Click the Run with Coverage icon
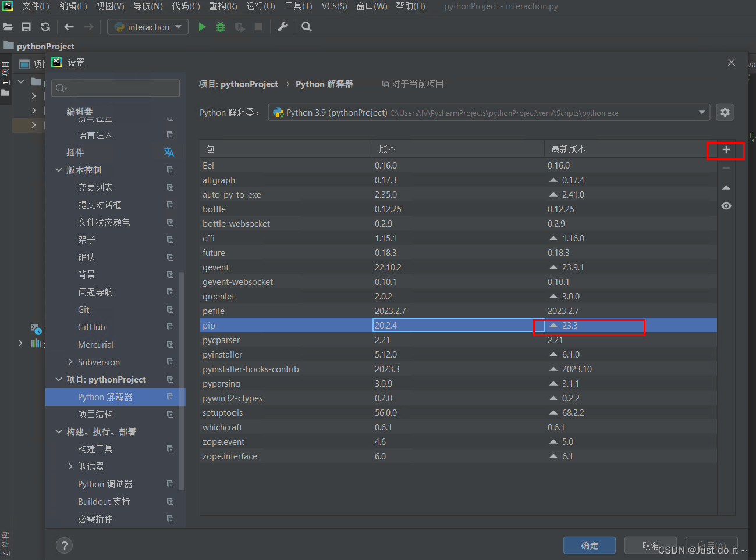 click(239, 27)
